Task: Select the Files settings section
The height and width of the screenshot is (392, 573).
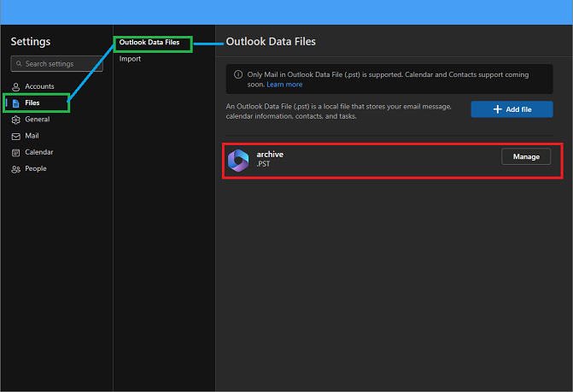Action: tap(36, 103)
